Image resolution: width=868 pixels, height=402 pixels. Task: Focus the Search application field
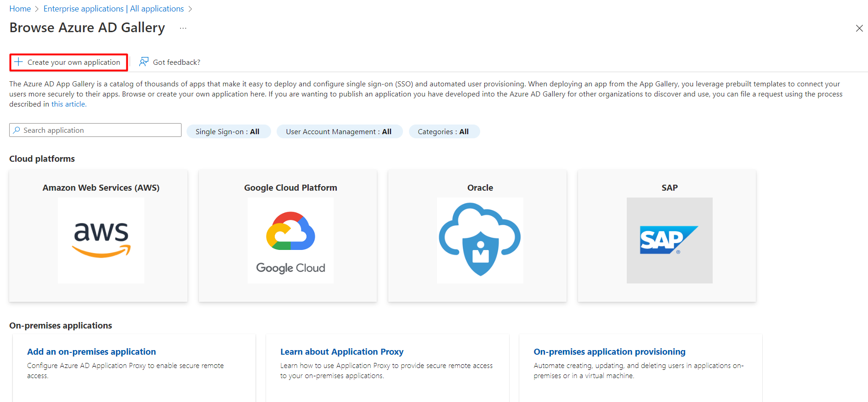click(x=95, y=130)
